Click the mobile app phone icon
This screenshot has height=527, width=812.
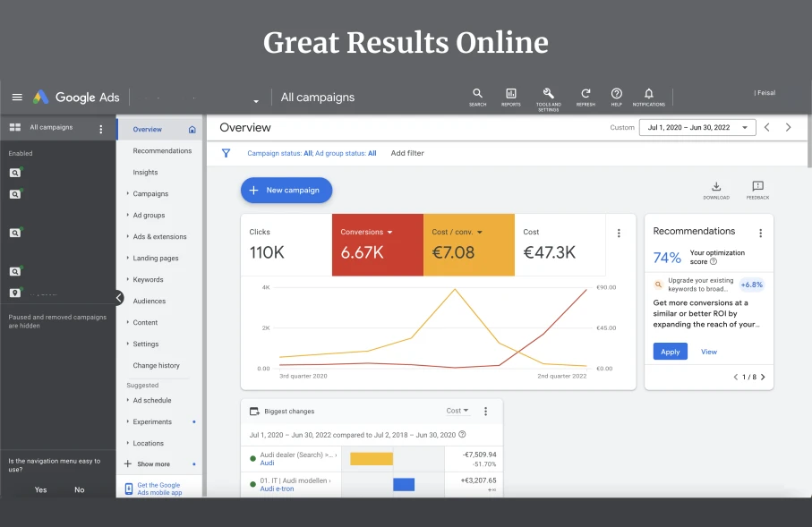click(129, 489)
